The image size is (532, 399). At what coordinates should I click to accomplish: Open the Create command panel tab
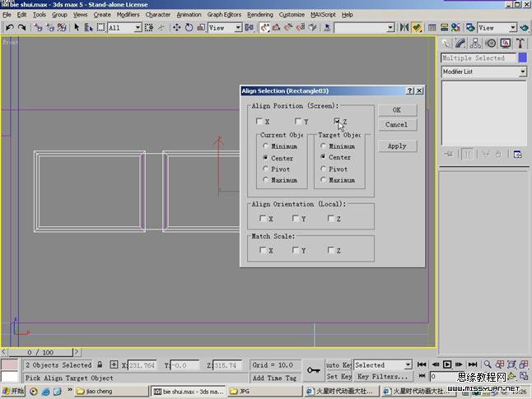pyautogui.click(x=446, y=43)
